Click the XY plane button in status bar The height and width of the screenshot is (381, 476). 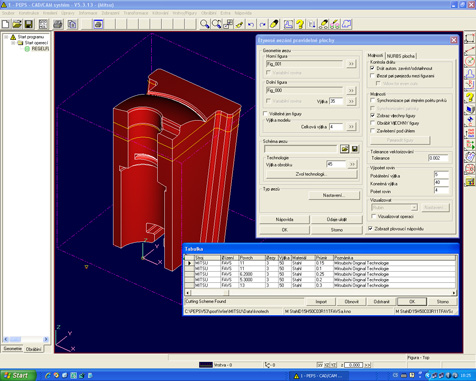[x=320, y=365]
